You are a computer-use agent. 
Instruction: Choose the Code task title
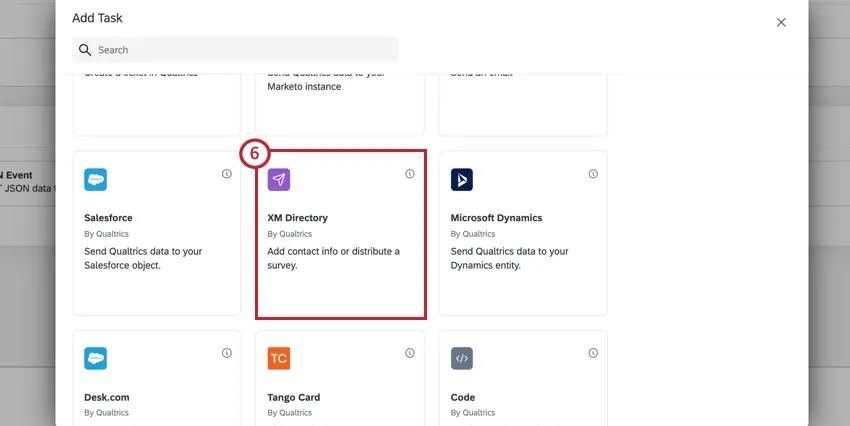click(x=463, y=397)
